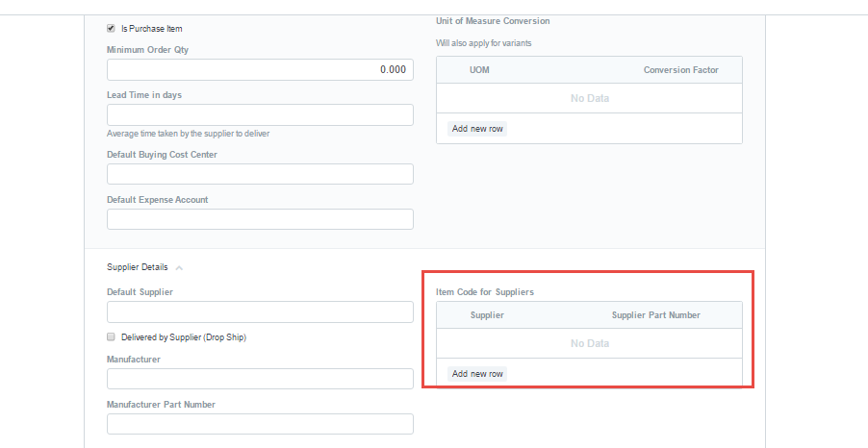The width and height of the screenshot is (868, 448).
Task: Open the Default Buying Cost Center field
Action: 260,174
